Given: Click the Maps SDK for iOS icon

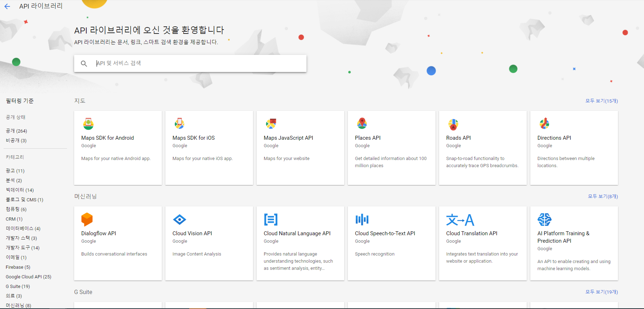Looking at the screenshot, I should 179,124.
